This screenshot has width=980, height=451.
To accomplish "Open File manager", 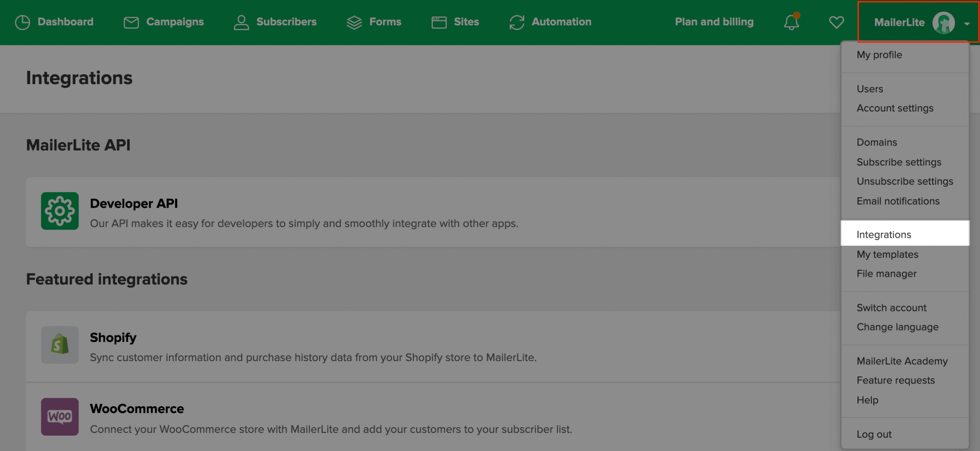I will [887, 274].
